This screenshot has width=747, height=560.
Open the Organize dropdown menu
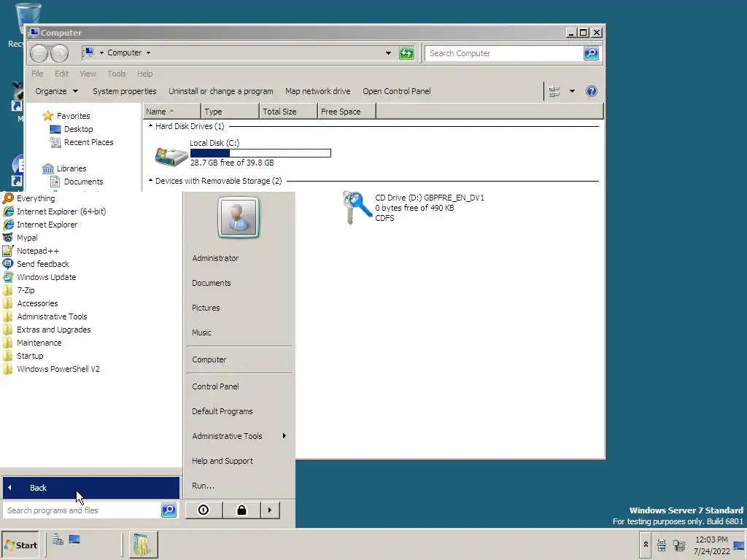pyautogui.click(x=56, y=91)
